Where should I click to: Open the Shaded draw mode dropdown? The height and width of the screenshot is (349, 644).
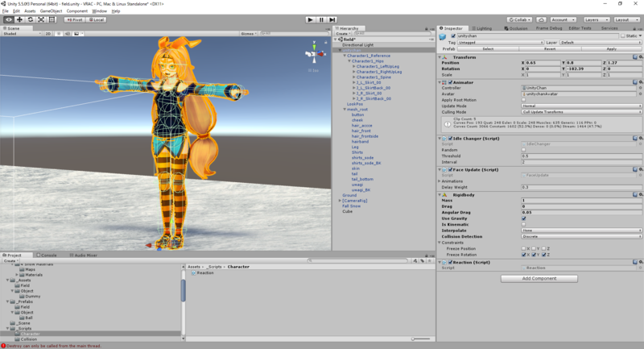[x=22, y=34]
